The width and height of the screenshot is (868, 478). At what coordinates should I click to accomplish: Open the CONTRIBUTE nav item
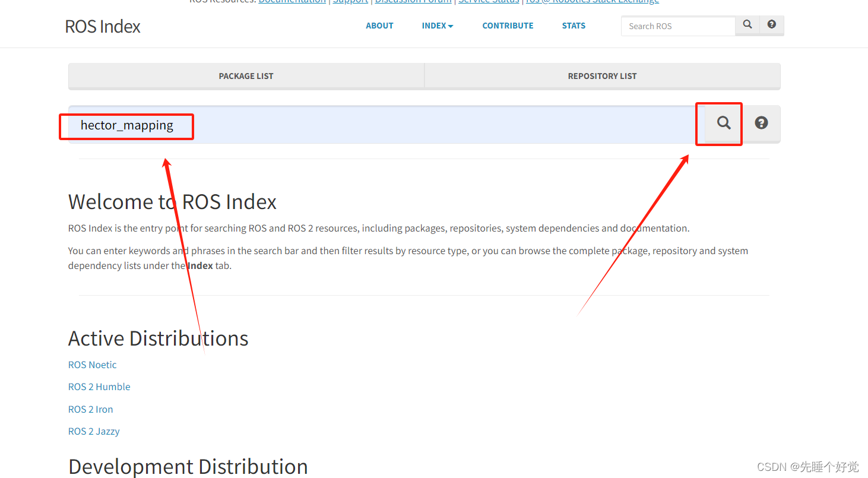point(508,26)
